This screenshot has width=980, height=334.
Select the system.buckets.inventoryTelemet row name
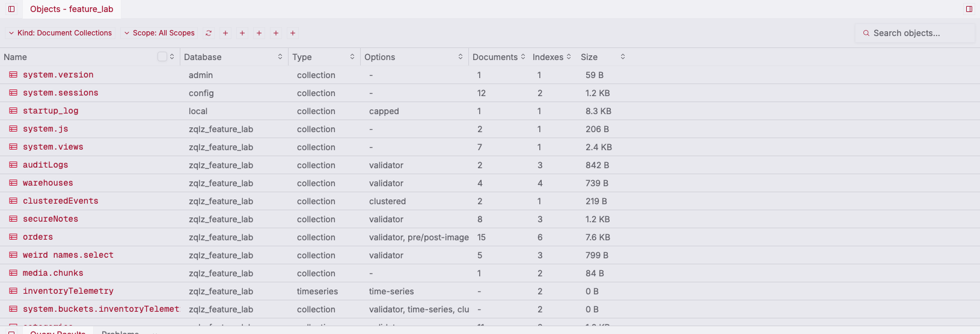click(x=101, y=309)
